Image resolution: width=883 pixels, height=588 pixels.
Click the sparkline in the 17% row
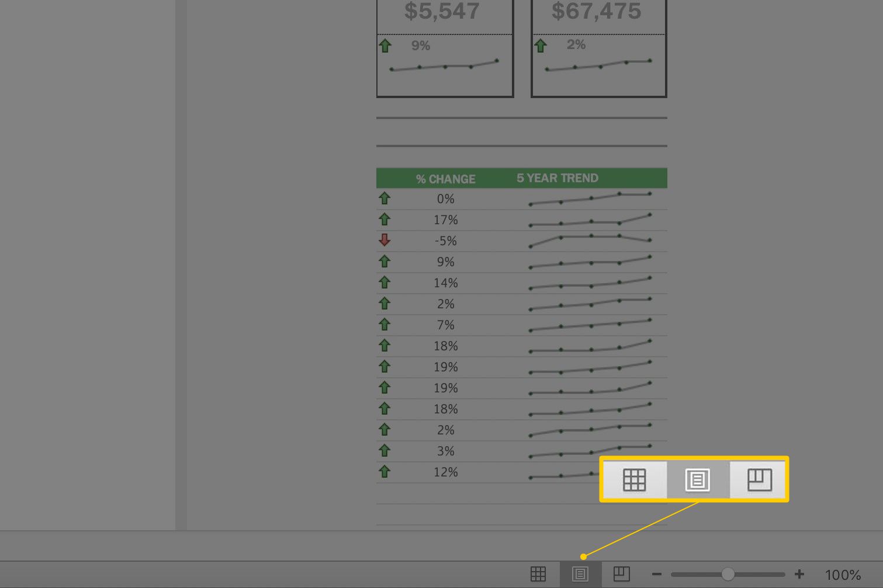coord(590,220)
